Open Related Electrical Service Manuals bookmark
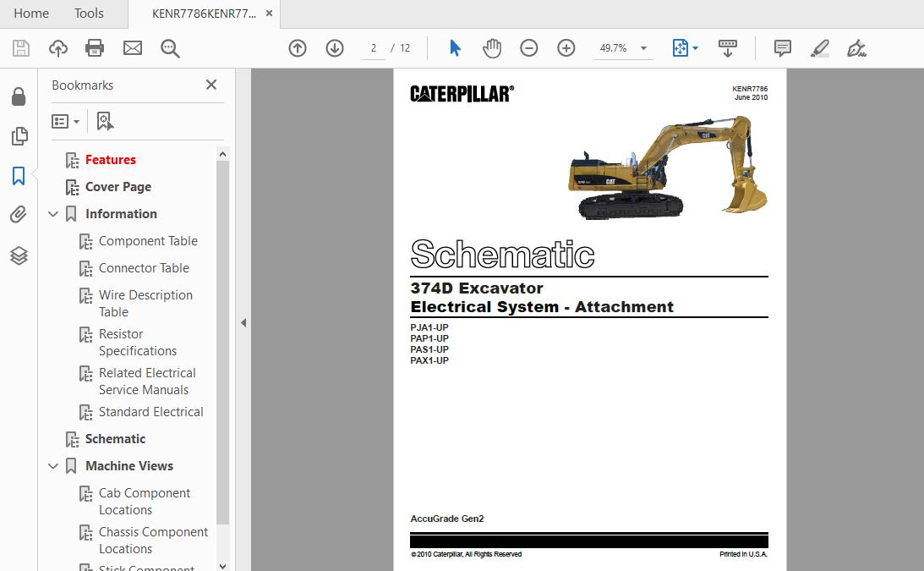This screenshot has width=924, height=571. 147,381
